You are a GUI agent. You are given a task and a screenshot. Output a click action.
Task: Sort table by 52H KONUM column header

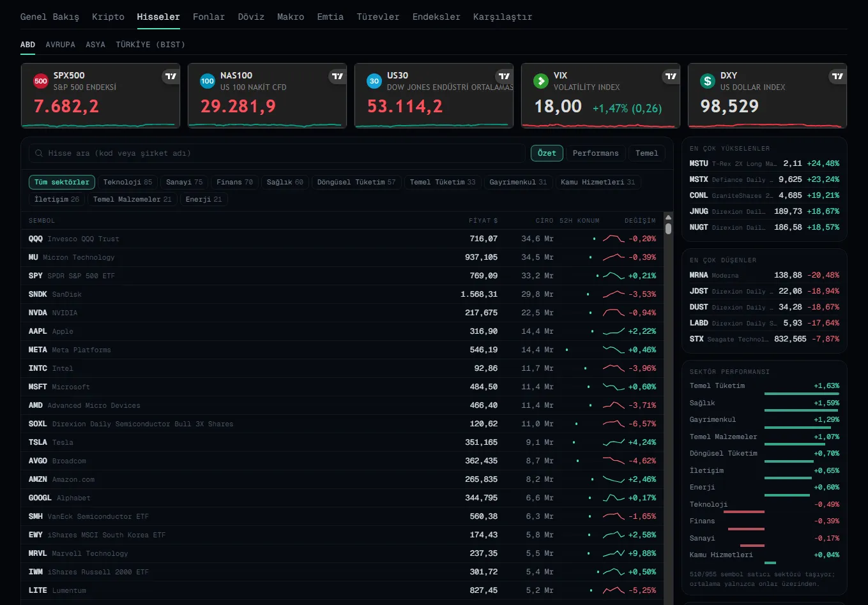(579, 221)
